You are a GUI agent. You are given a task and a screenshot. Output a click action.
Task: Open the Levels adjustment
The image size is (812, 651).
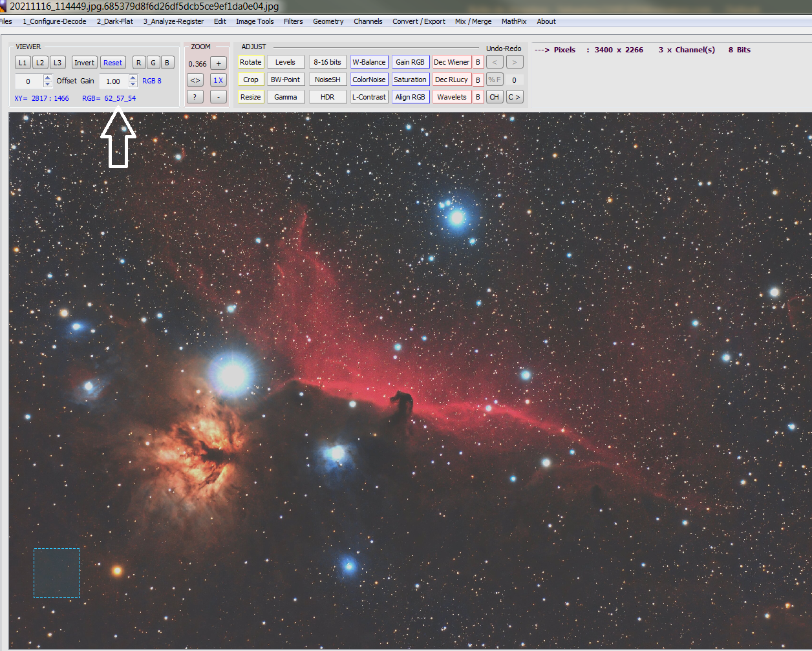point(285,62)
